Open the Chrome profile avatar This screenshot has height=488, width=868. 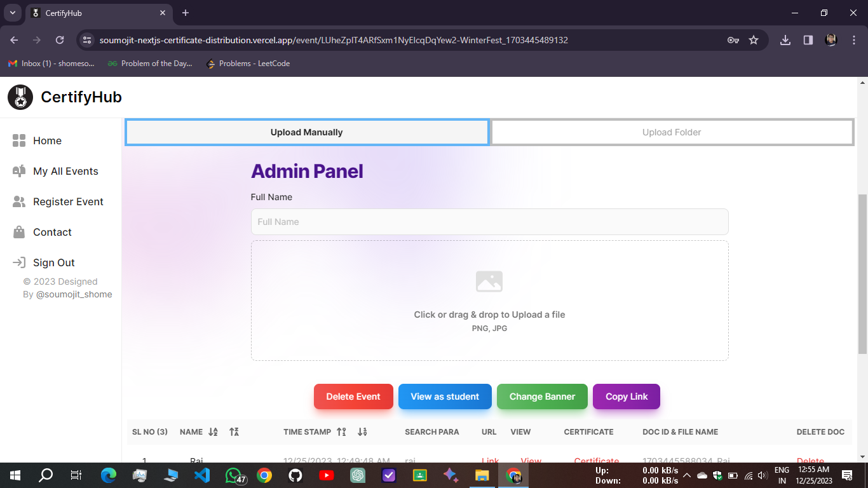tap(831, 40)
